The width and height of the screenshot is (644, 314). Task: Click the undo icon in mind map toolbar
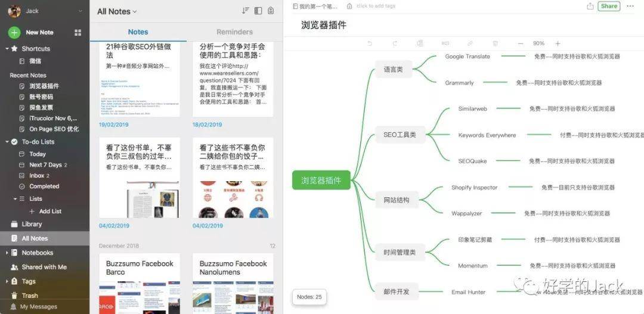pos(370,43)
